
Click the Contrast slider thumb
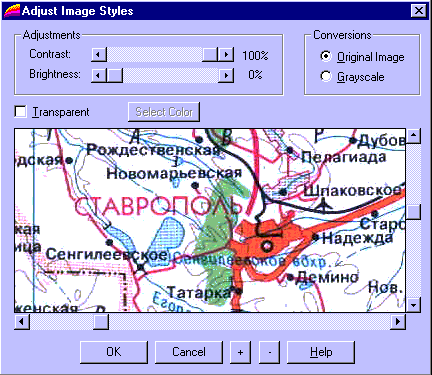click(210, 54)
